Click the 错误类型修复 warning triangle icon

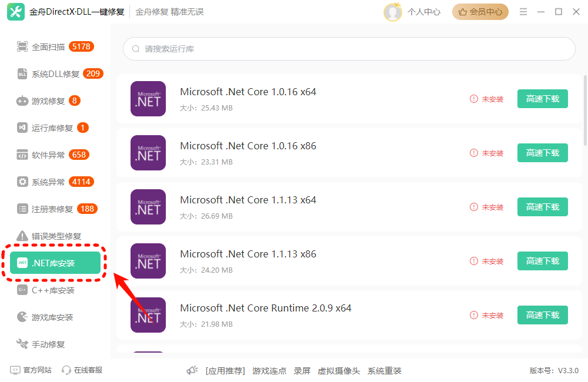click(22, 236)
